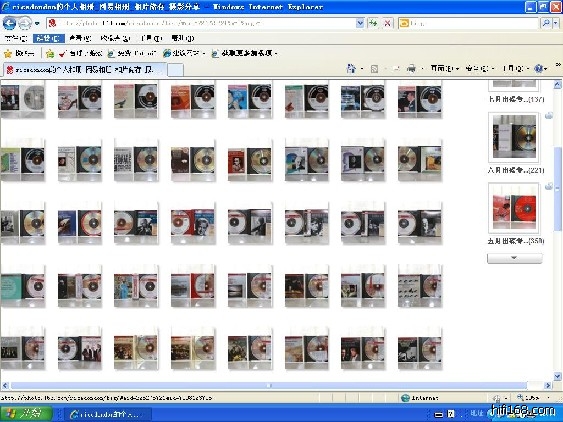Click the horizontal scrollbar track
The width and height of the screenshot is (563, 422).
pyautogui.click(x=269, y=386)
